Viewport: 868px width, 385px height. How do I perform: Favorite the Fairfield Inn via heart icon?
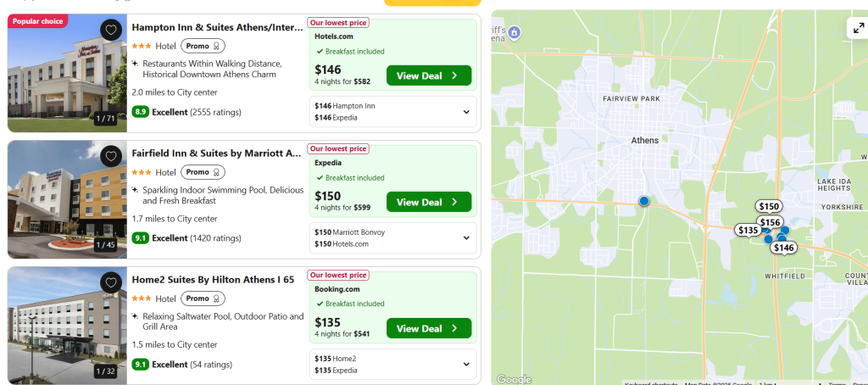111,156
